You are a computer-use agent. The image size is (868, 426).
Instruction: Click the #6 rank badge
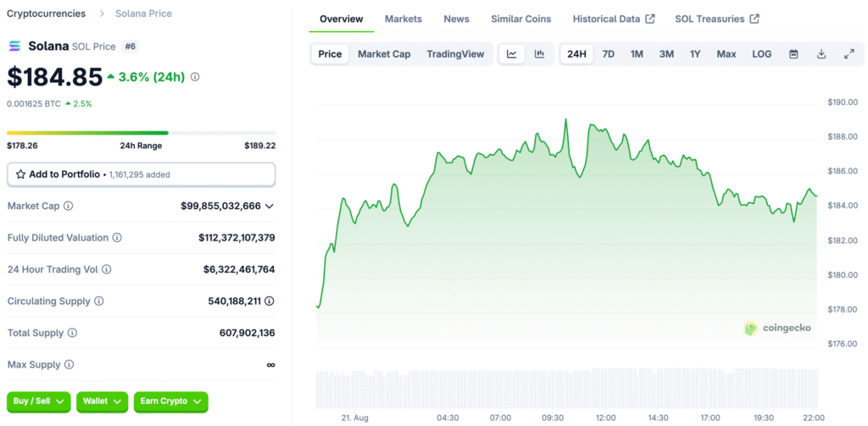(130, 47)
